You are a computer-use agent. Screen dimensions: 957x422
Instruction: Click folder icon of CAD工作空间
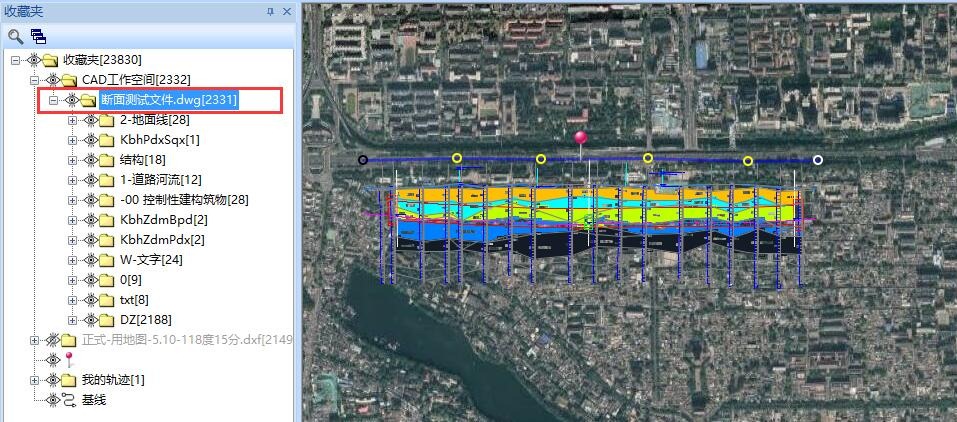point(69,80)
